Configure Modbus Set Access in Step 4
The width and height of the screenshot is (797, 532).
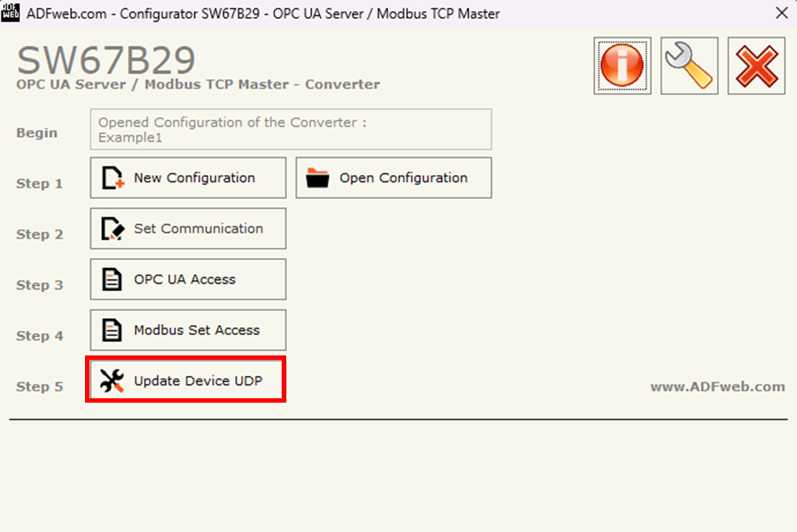click(x=188, y=330)
